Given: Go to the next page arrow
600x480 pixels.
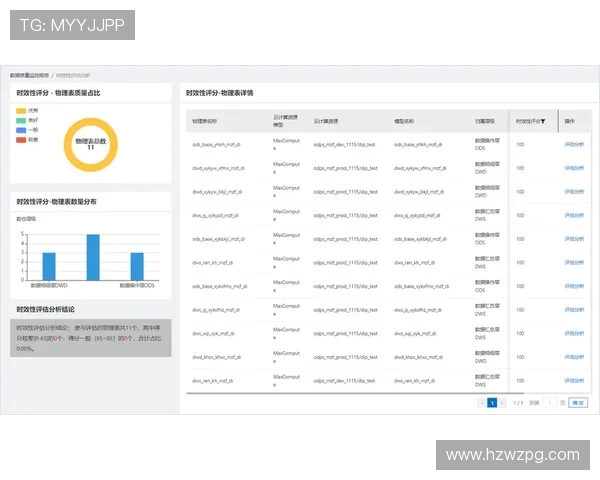Looking at the screenshot, I should click(x=504, y=403).
